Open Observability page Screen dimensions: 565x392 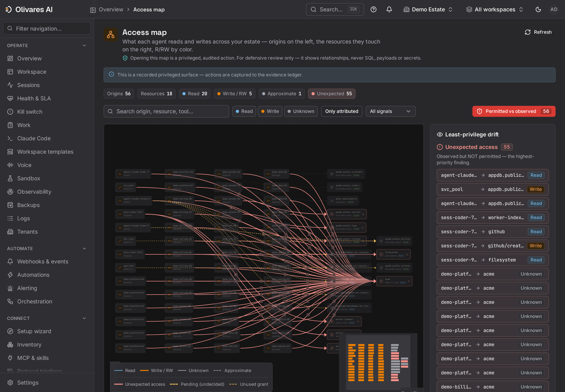pos(47,191)
